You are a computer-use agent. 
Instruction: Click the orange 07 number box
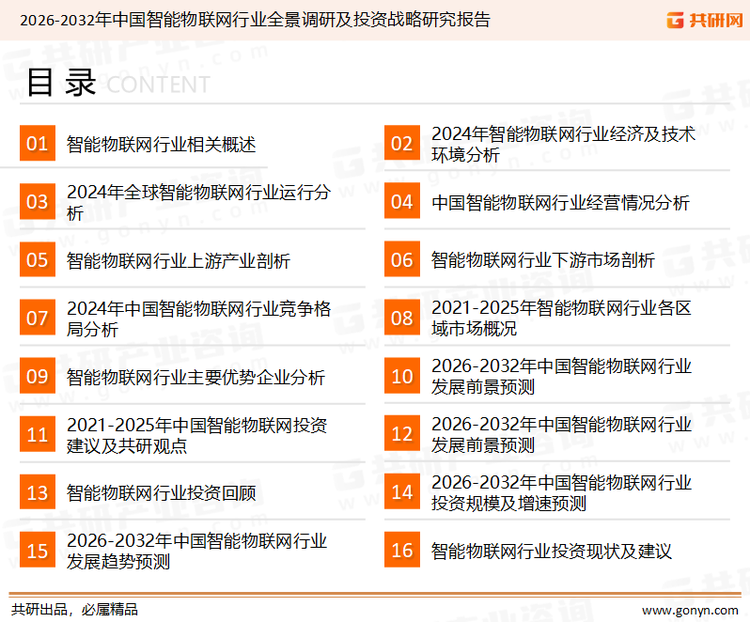(37, 318)
